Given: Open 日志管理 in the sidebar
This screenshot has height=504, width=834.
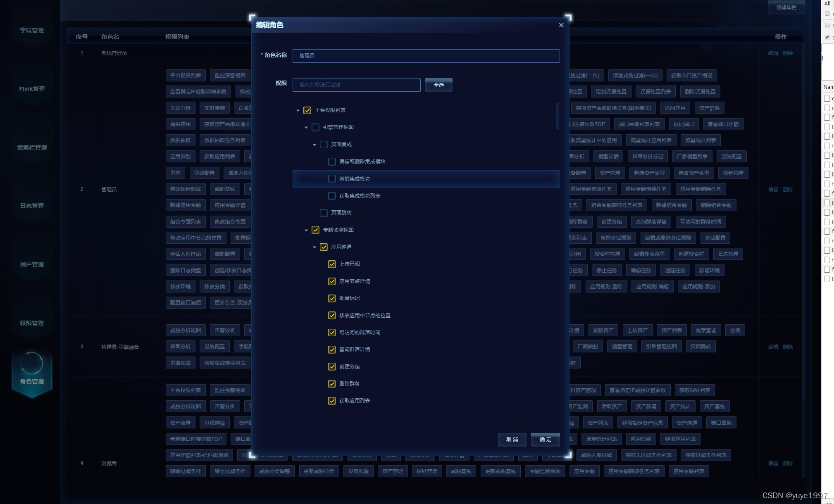Looking at the screenshot, I should 32,206.
